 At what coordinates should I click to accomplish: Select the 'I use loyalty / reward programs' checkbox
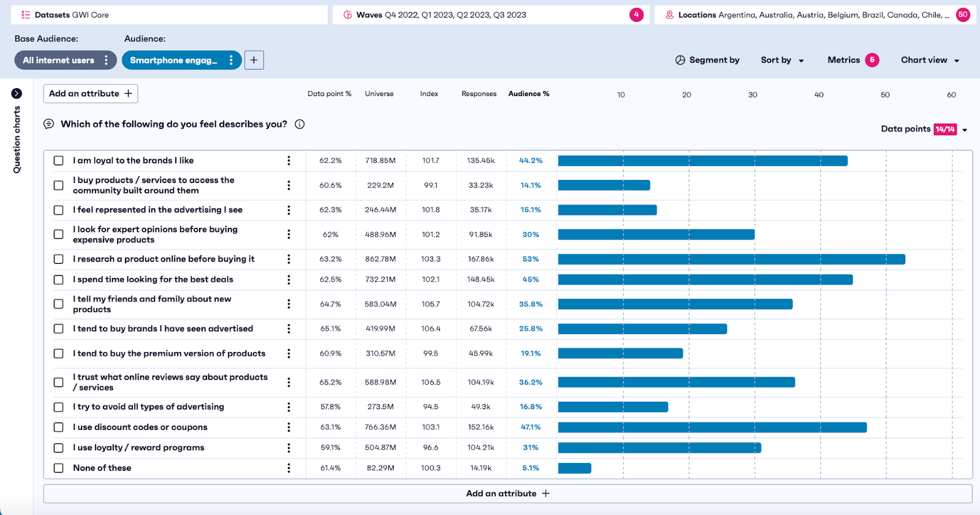coord(59,448)
